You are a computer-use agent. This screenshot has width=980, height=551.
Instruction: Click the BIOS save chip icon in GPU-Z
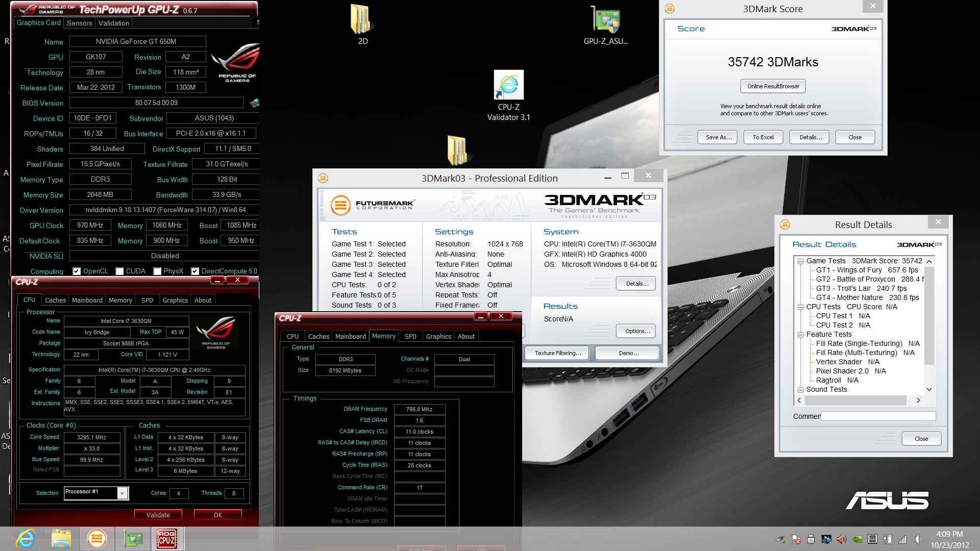click(254, 103)
